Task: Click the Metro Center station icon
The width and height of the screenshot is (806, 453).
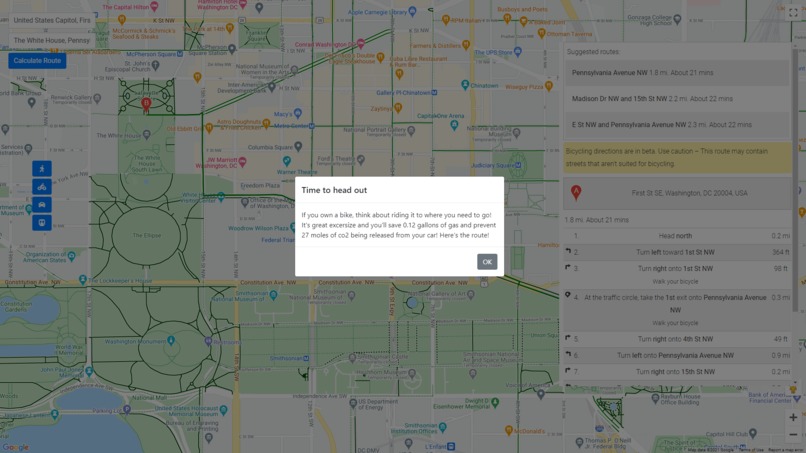Action: (x=311, y=126)
